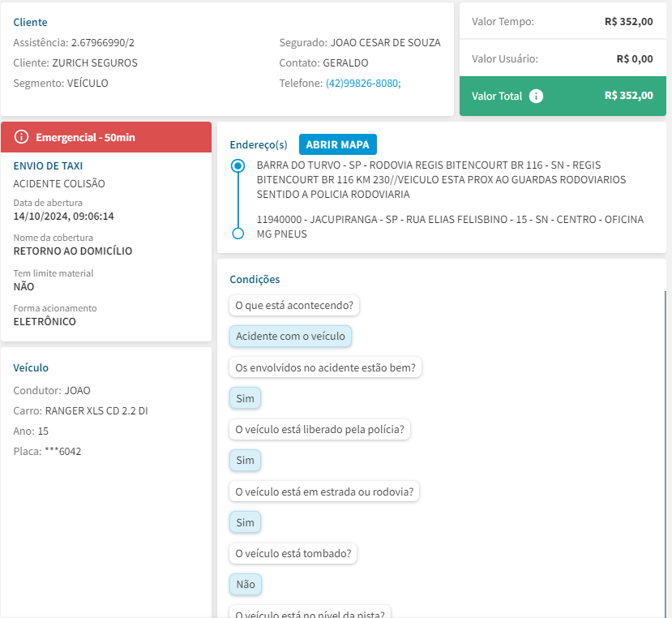Select "Sim" under the estrada ou rodovia question
The height and width of the screenshot is (618, 672).
(x=245, y=523)
